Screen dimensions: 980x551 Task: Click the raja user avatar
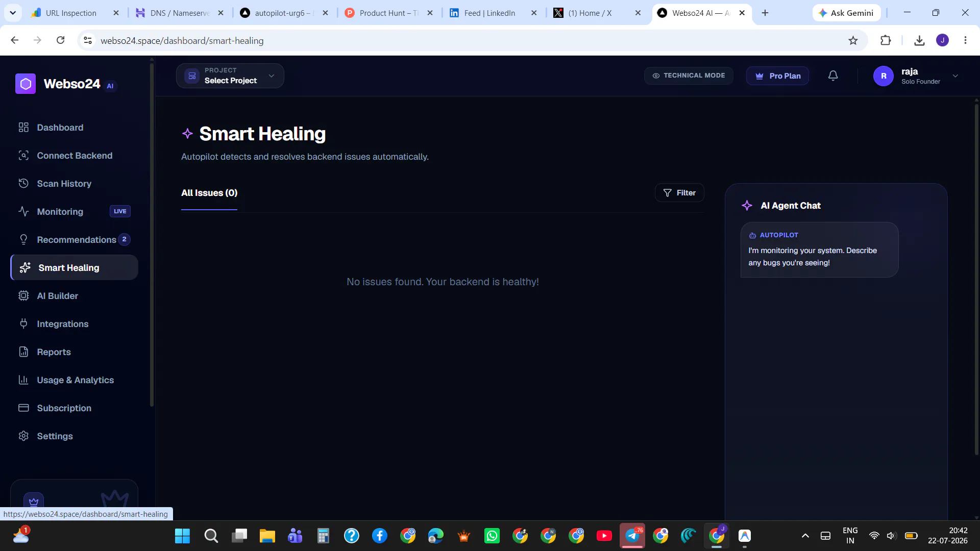(x=884, y=76)
